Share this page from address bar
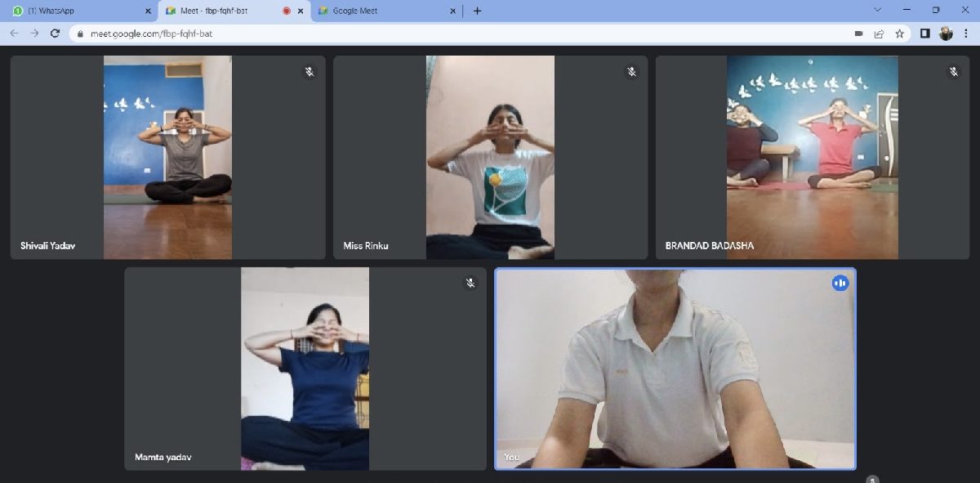This screenshot has height=483, width=980. point(879,34)
